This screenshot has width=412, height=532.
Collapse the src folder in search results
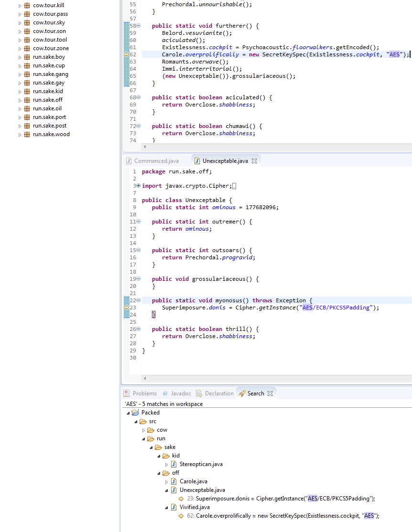[x=136, y=422]
